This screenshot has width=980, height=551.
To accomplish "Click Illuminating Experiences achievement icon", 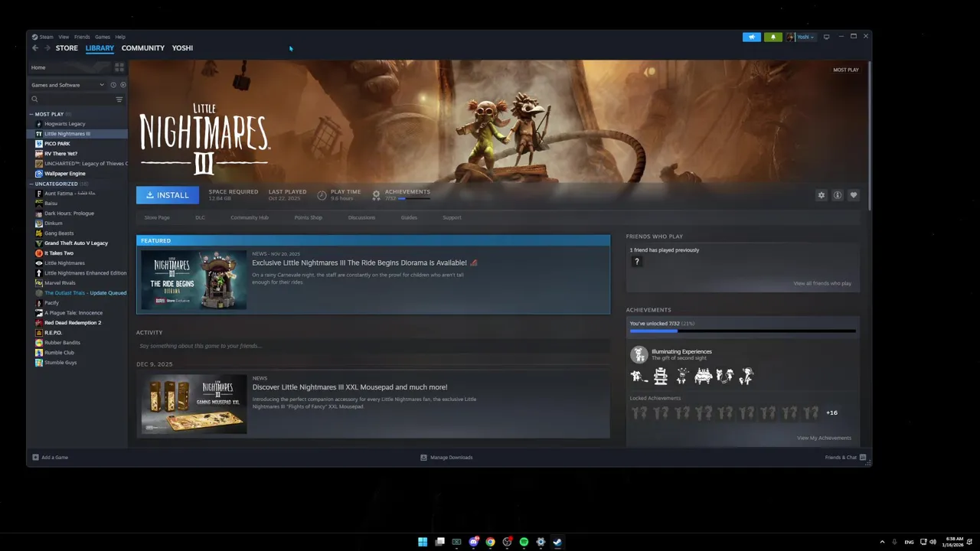I will coord(639,354).
